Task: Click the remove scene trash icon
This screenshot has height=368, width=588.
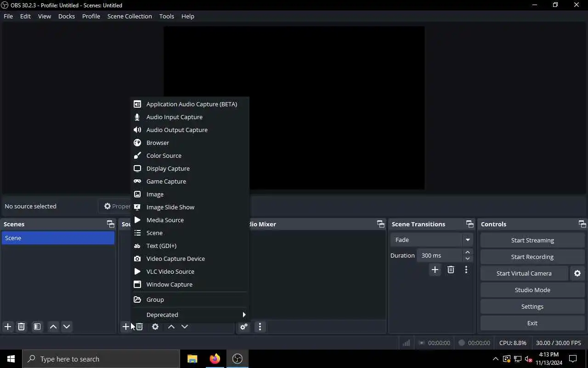Action: 21,327
